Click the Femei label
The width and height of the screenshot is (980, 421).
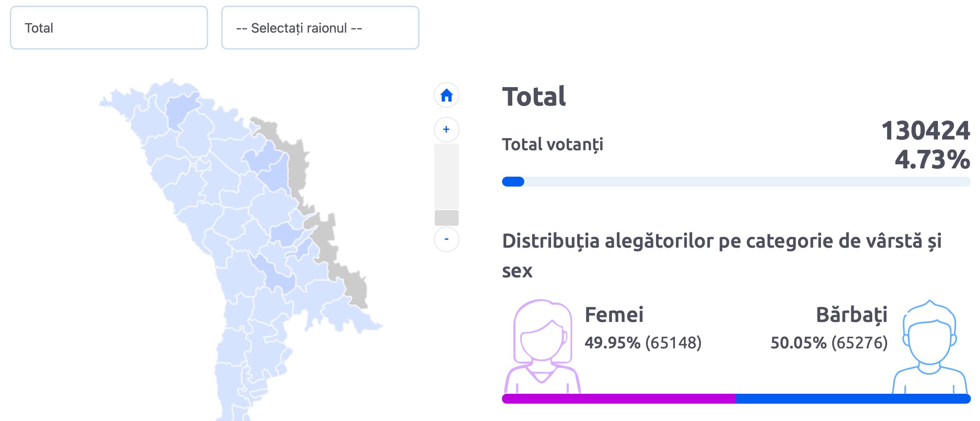614,315
